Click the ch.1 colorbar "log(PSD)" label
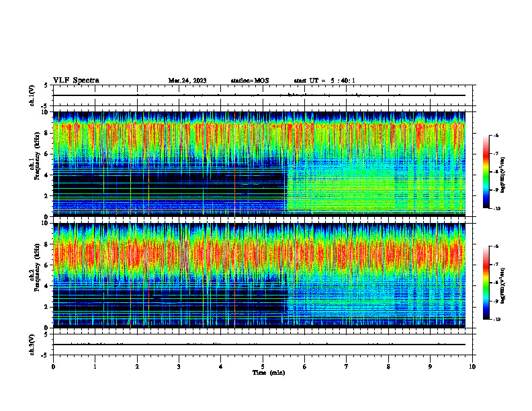Viewport: 532px width, 411px height. 503,175
